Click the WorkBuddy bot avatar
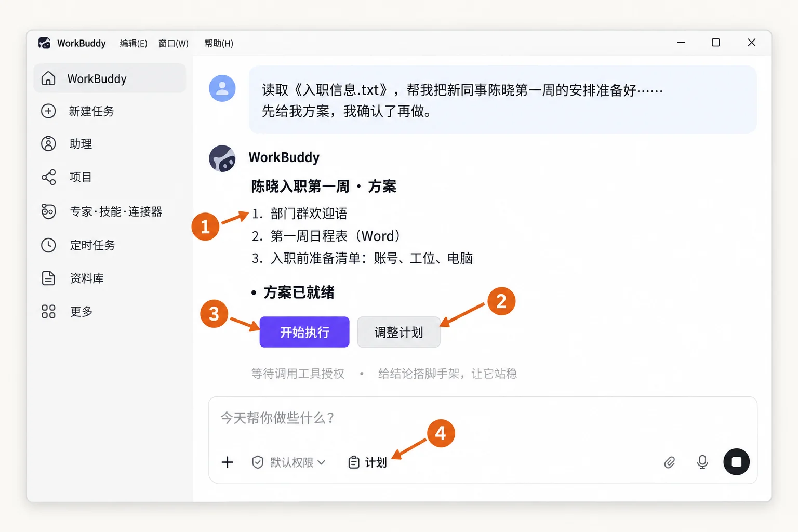Image resolution: width=798 pixels, height=532 pixels. (x=222, y=158)
